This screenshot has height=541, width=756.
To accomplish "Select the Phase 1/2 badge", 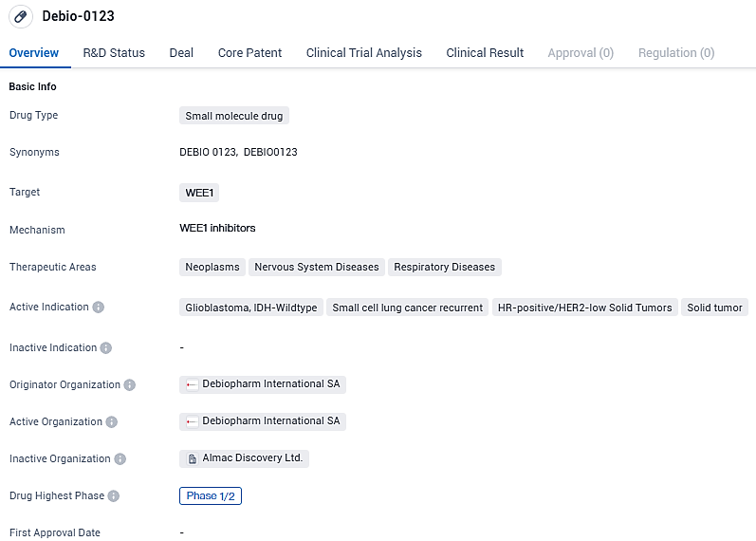I will pos(211,495).
